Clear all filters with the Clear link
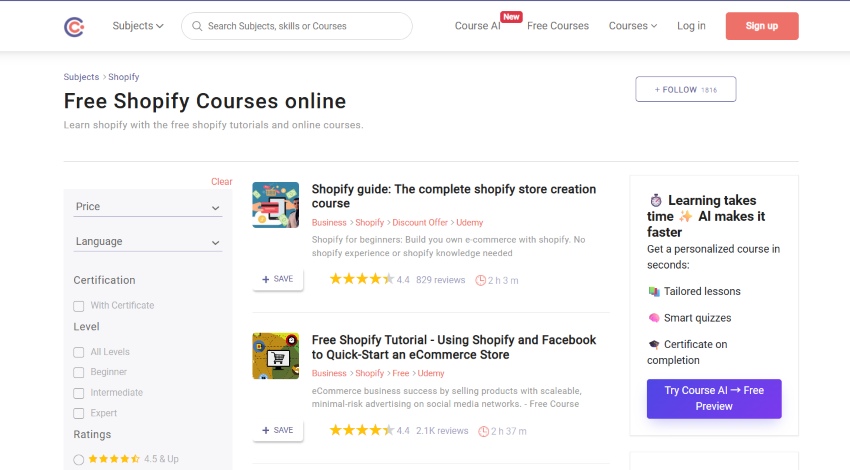850x470 pixels. click(x=221, y=182)
